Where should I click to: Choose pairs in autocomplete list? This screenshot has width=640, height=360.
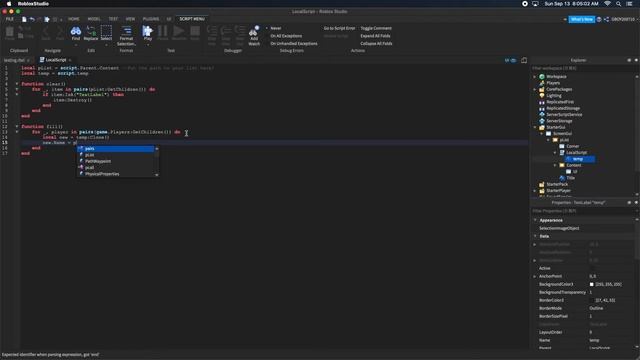tap(116, 149)
